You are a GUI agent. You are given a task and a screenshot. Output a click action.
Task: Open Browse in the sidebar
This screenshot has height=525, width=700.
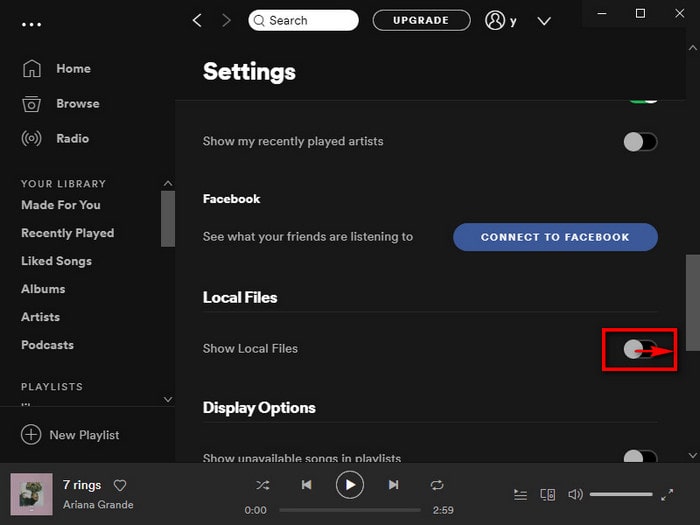(x=78, y=104)
